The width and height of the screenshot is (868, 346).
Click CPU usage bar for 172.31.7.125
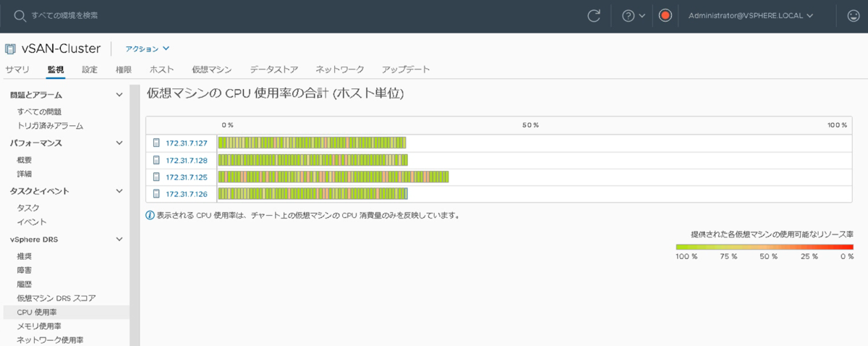coord(333,177)
